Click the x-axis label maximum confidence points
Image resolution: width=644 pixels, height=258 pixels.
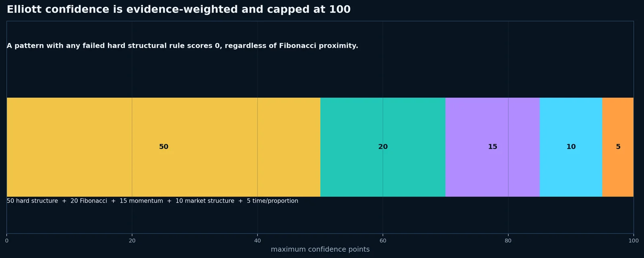[x=320, y=249]
